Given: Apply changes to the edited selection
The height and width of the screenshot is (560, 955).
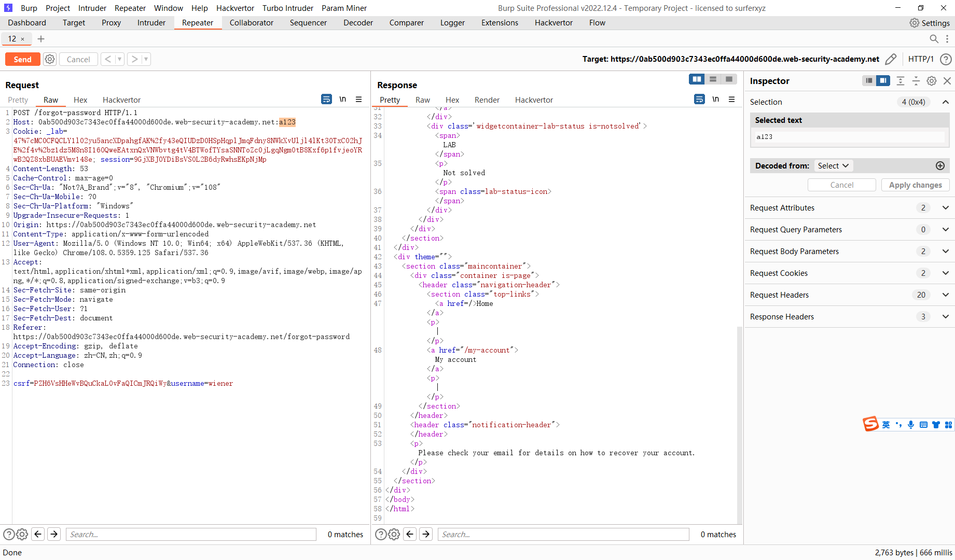Looking at the screenshot, I should click(x=915, y=185).
